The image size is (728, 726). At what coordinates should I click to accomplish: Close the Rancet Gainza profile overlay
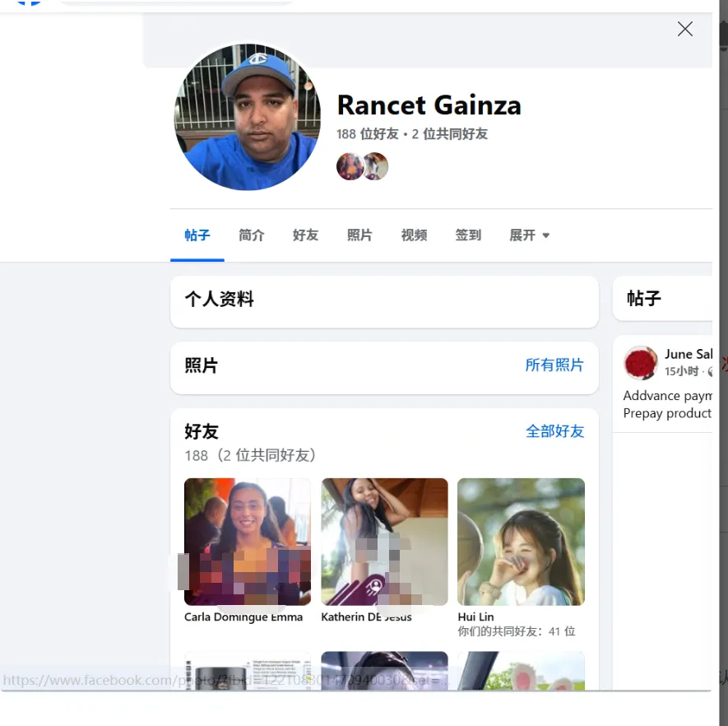point(684,29)
